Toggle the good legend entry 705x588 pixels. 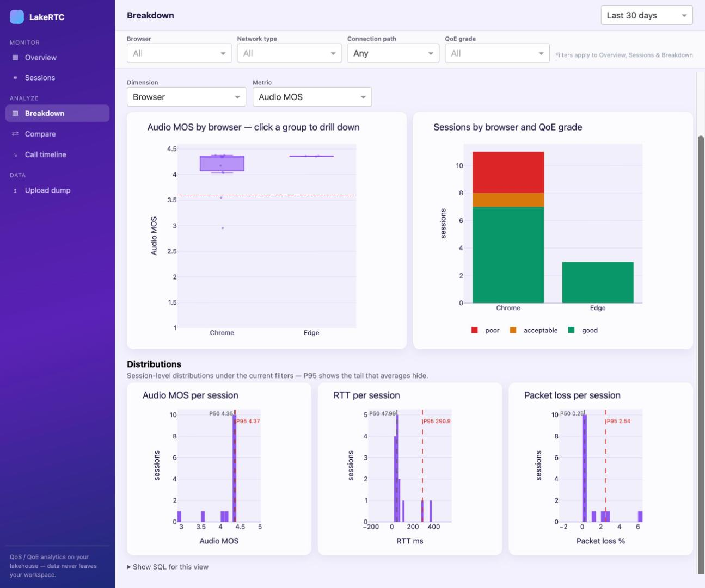583,330
